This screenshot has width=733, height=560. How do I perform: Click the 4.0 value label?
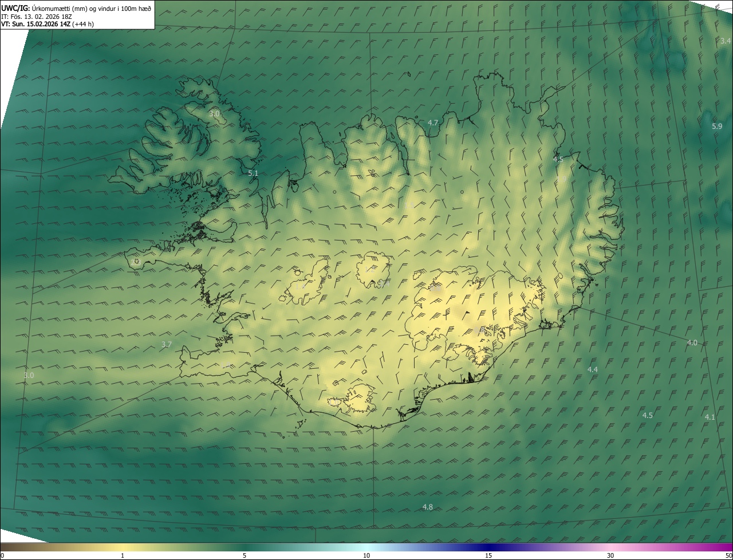[692, 342]
